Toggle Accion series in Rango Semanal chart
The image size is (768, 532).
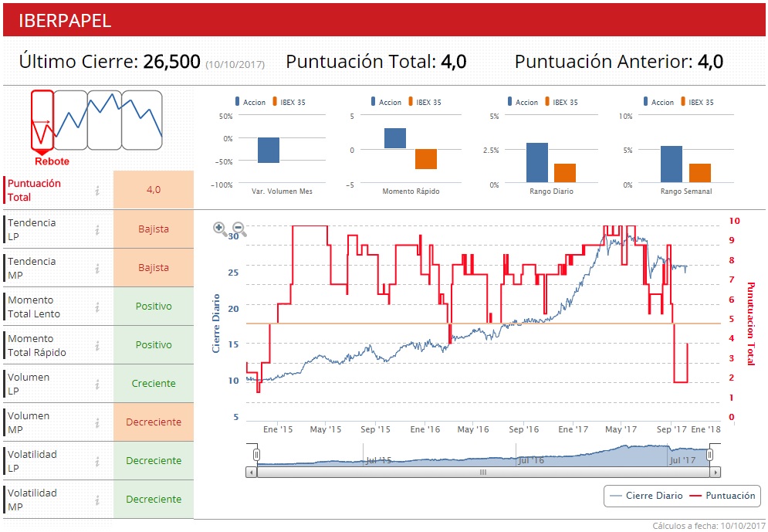(658, 102)
